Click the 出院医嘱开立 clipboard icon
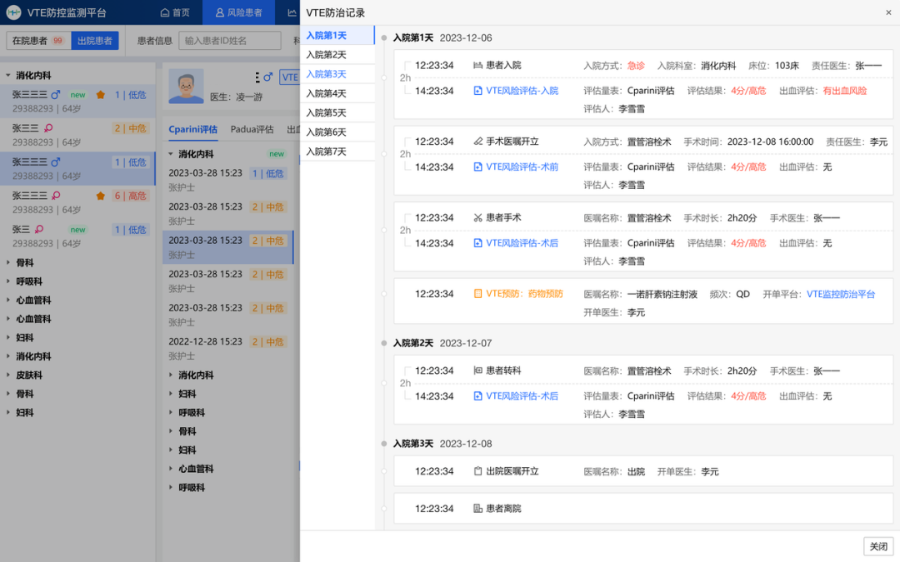The height and width of the screenshot is (562, 900). [478, 472]
